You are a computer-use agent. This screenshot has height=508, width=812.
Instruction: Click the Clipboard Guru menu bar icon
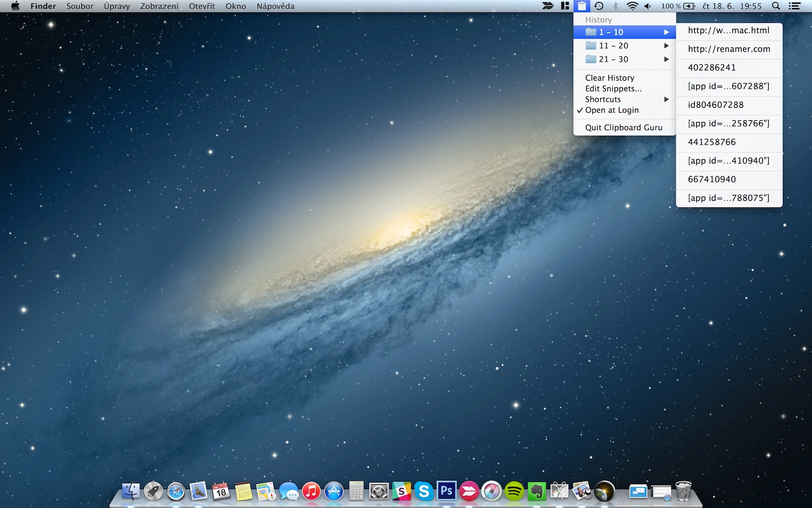pyautogui.click(x=581, y=6)
